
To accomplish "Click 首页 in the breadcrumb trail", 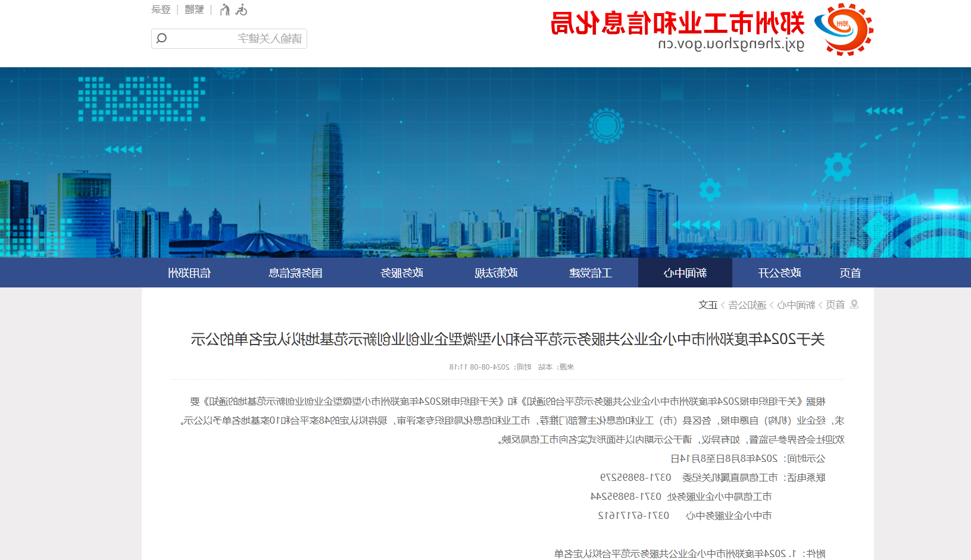I will click(x=835, y=305).
